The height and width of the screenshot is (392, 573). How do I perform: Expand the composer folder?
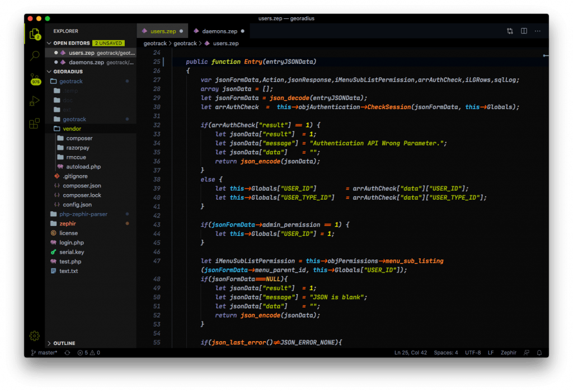point(91,138)
